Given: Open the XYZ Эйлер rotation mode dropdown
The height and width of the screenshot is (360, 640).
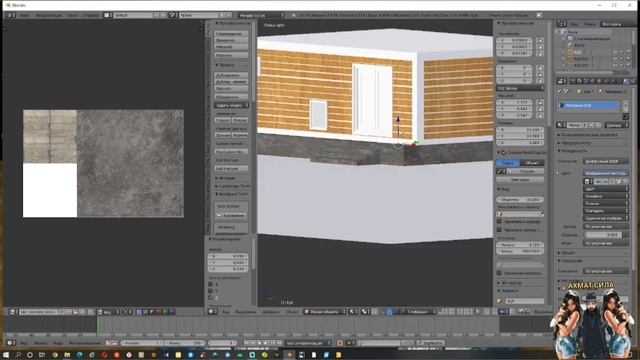Looking at the screenshot, I should click(x=520, y=88).
